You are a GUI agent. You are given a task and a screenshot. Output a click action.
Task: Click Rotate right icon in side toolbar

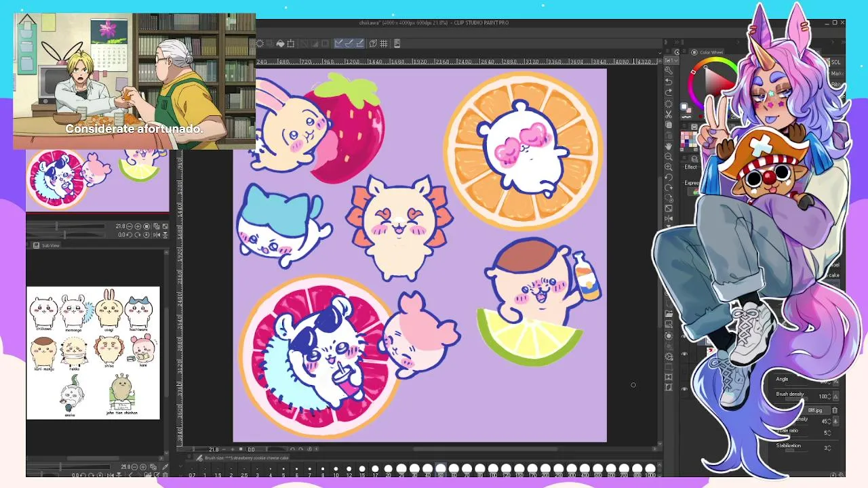[x=669, y=187]
